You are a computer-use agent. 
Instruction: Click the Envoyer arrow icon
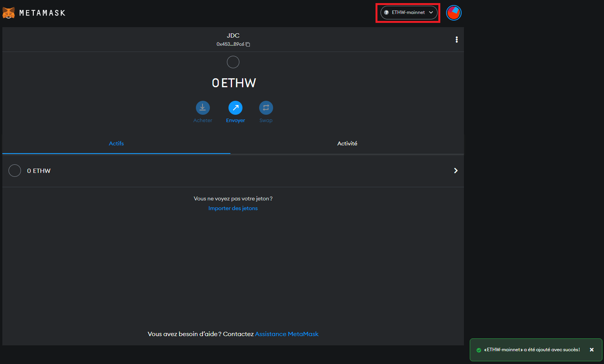pos(235,108)
